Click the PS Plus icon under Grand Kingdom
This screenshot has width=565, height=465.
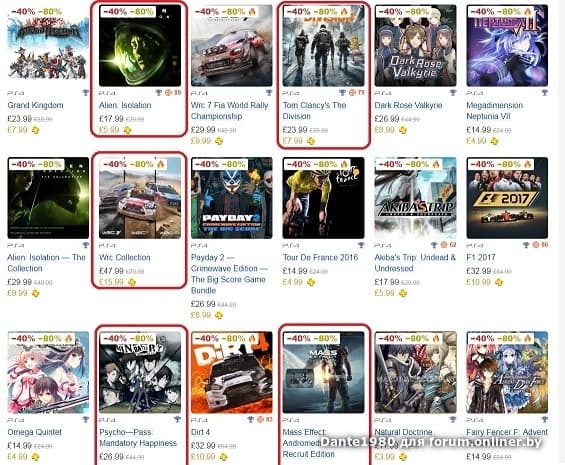35,130
